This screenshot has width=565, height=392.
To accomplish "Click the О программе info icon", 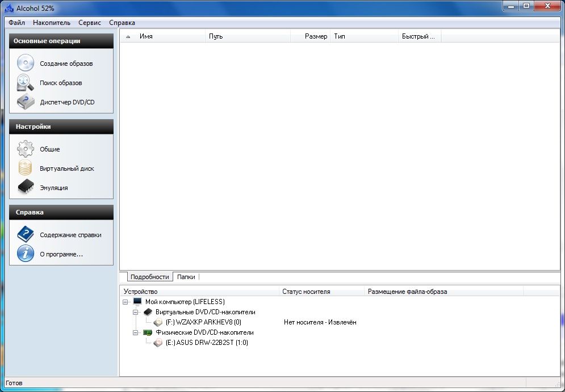I will pos(26,254).
